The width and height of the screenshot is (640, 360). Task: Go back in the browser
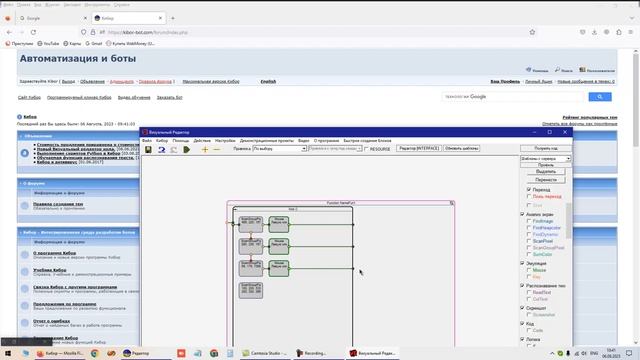coord(9,32)
